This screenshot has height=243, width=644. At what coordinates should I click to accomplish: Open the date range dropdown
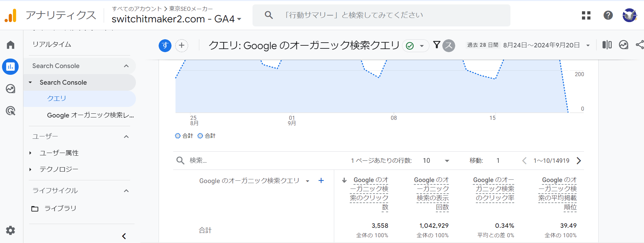[x=588, y=45]
